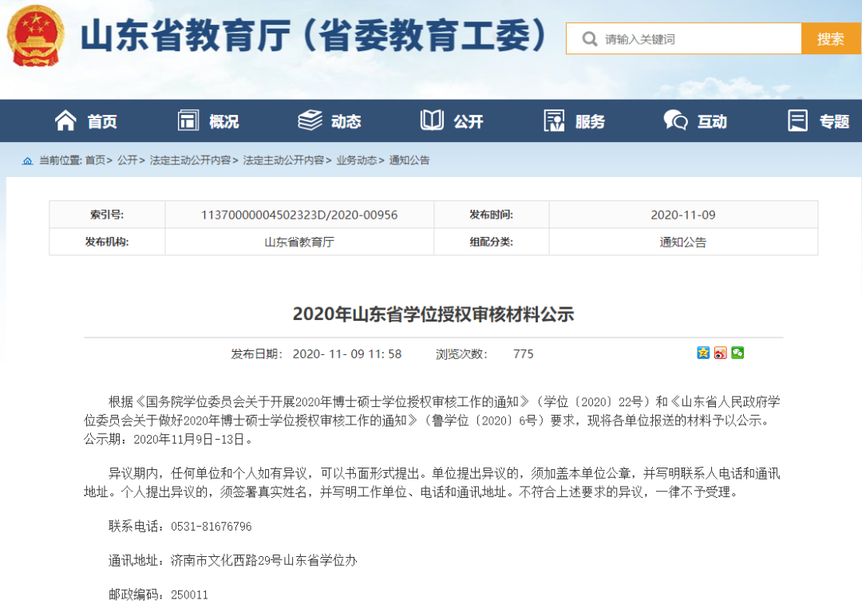The image size is (862, 616).
Task: Click the national emblem logo
Action: (36, 36)
